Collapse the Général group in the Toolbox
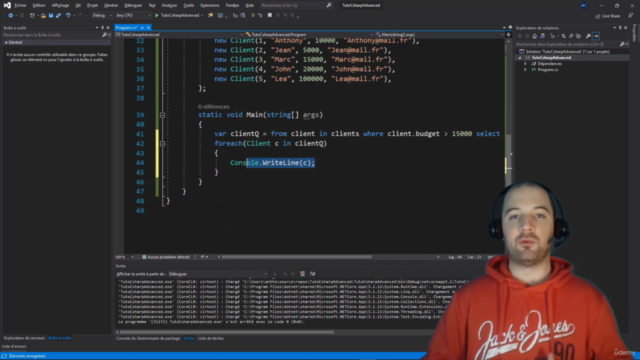This screenshot has width=640, height=360. 6,42
